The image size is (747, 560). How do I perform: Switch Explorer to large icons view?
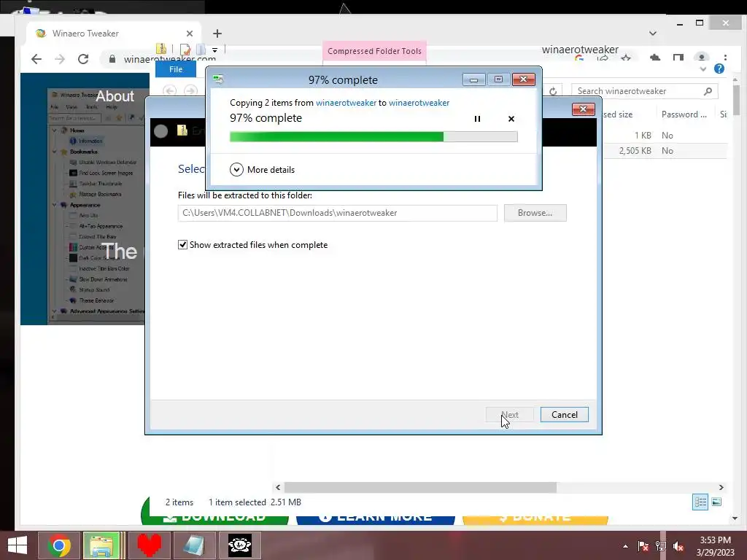click(x=716, y=502)
